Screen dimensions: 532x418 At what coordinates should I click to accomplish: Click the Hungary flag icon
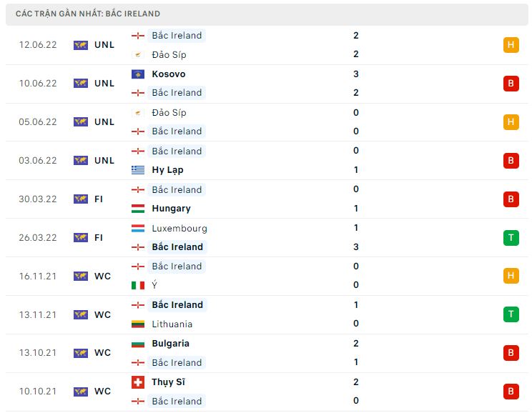click(138, 209)
